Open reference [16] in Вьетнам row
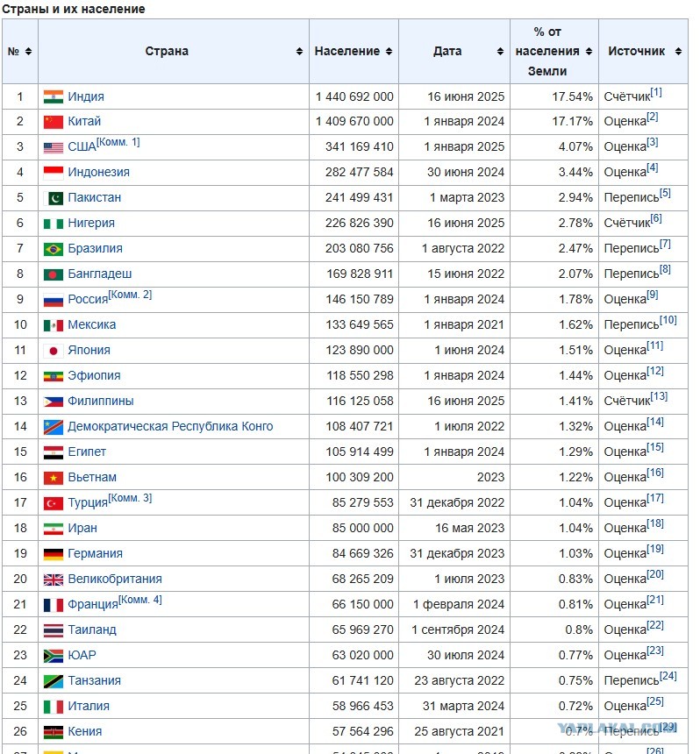Image resolution: width=700 pixels, height=754 pixels. 654,473
